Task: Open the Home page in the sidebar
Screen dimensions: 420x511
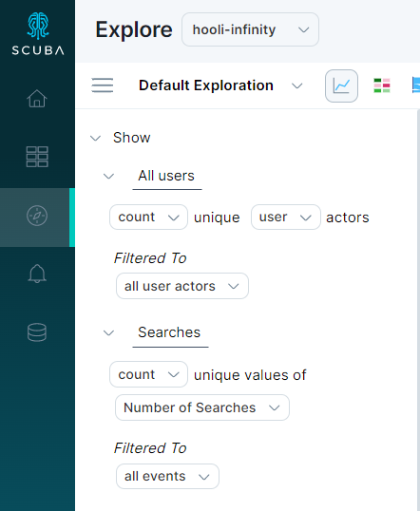Action: [x=37, y=99]
